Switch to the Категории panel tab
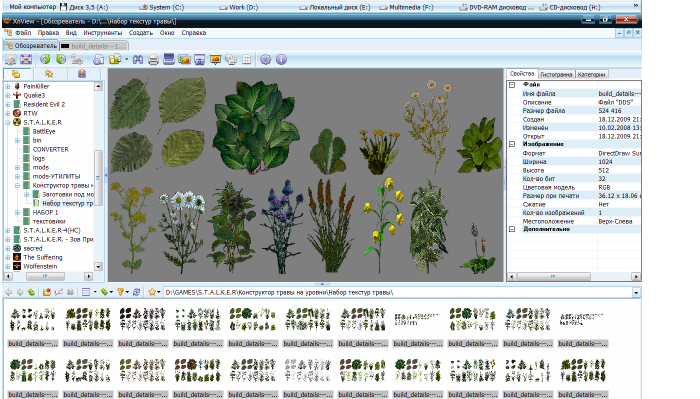 click(x=592, y=75)
